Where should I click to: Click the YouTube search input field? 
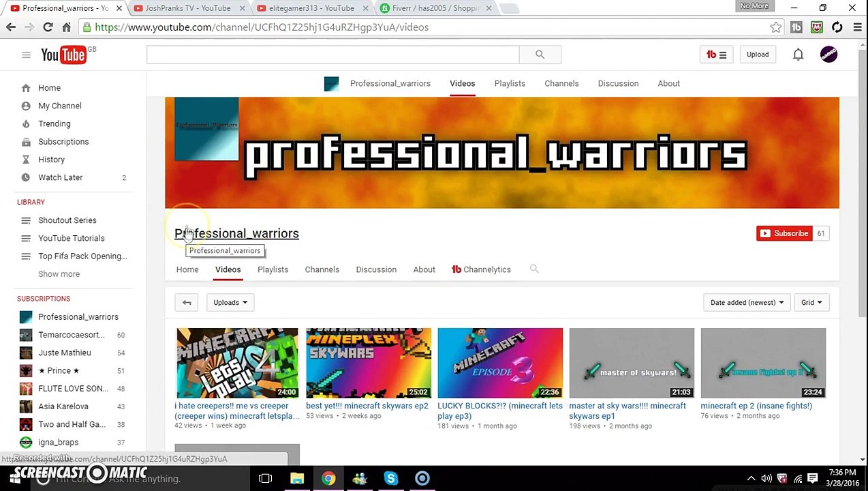click(332, 55)
